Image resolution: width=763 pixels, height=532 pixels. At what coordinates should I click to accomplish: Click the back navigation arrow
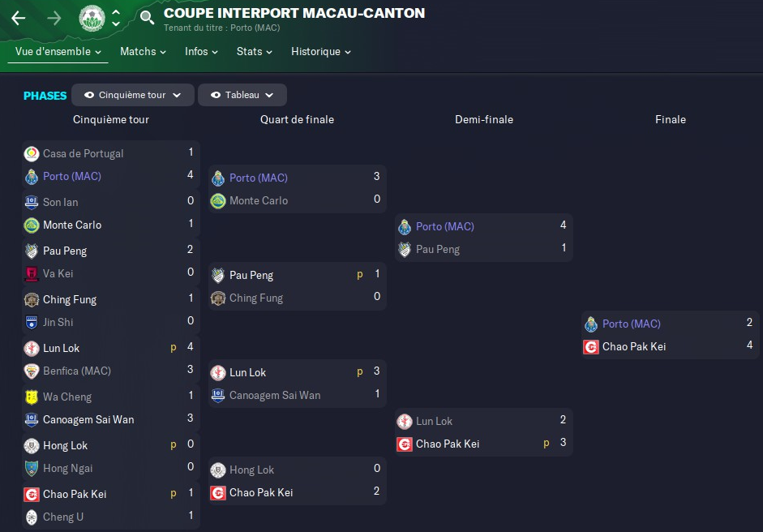tap(18, 18)
